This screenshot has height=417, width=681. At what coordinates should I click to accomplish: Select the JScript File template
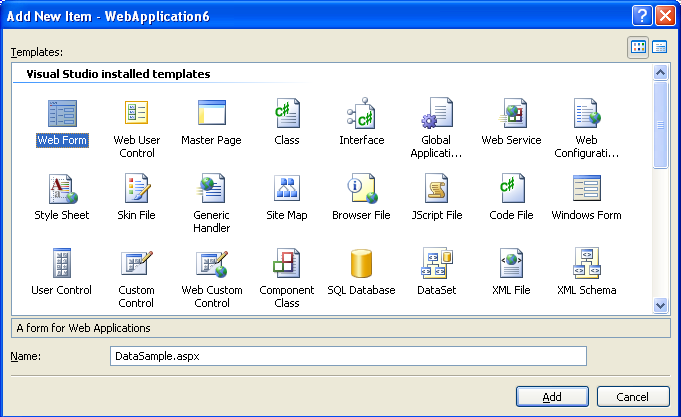[x=437, y=188]
